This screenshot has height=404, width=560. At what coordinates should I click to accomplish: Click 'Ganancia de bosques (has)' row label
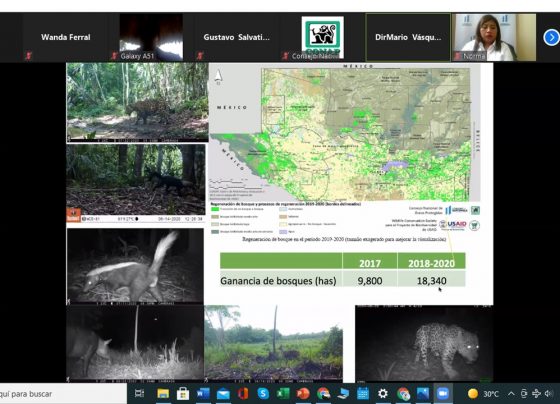pos(278,281)
